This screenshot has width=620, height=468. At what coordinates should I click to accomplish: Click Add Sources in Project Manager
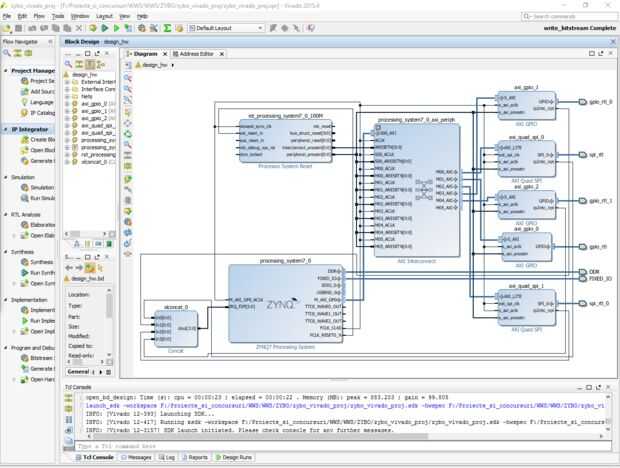[42, 92]
